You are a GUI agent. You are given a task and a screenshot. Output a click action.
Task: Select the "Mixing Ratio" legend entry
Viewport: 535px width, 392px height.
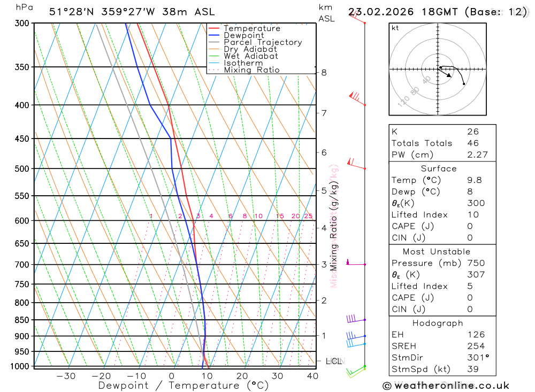(251, 70)
